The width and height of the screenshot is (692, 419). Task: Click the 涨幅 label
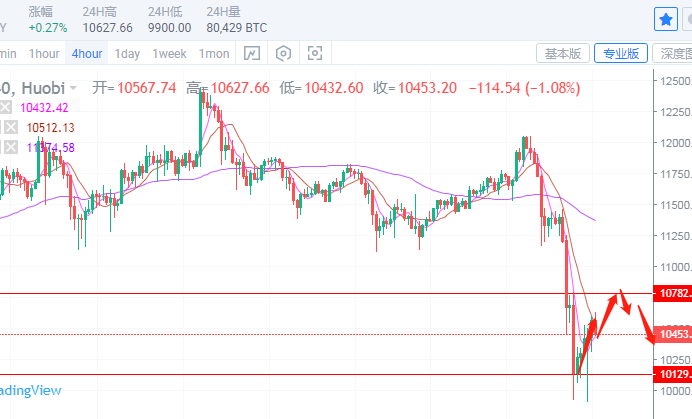click(x=41, y=11)
